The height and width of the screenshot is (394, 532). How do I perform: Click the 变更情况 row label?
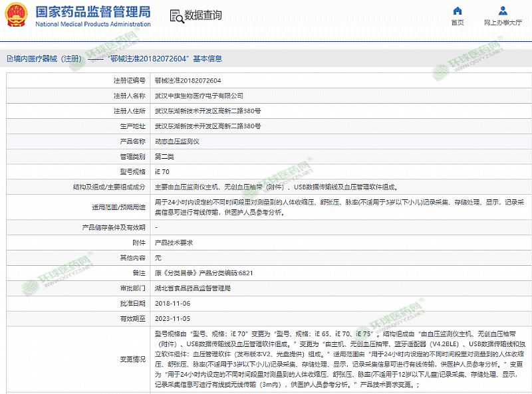click(132, 359)
